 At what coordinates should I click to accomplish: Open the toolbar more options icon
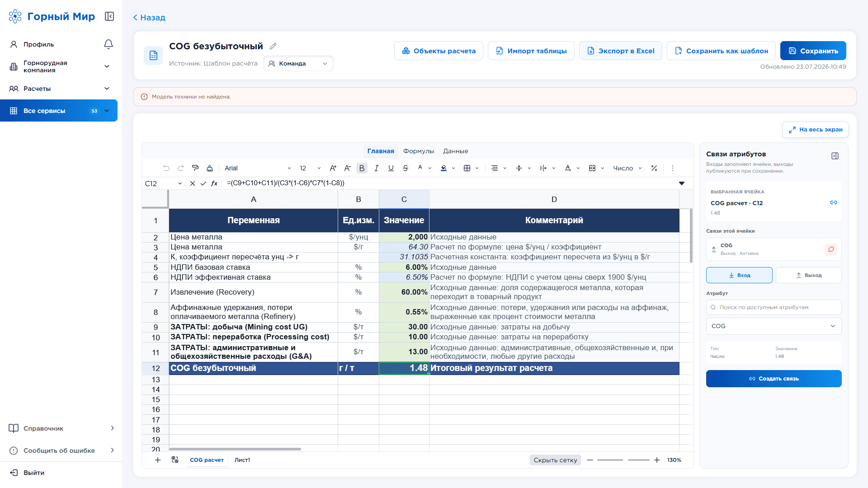[673, 168]
